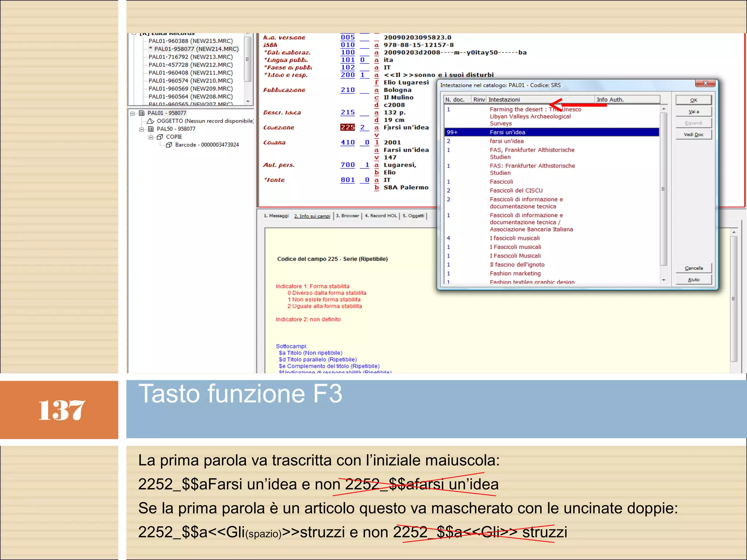Click OK in the Intestazione dialog
The height and width of the screenshot is (560, 747).
(x=693, y=100)
